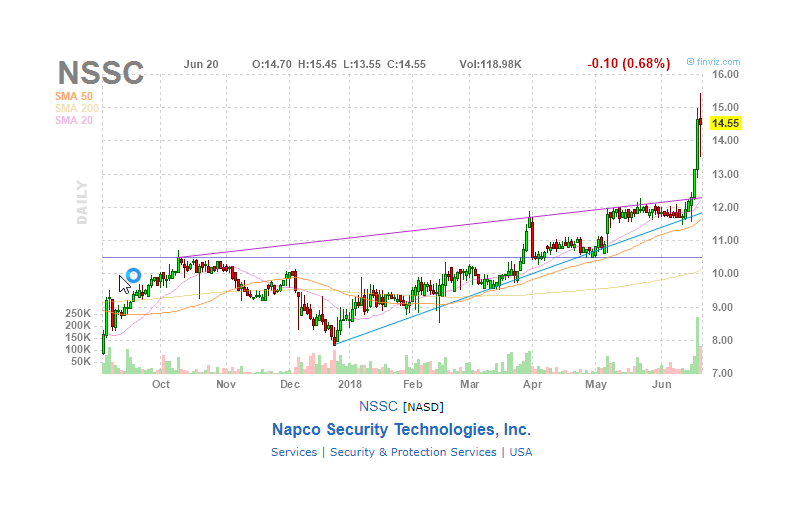Click the 10.00 price axis label

coord(726,274)
